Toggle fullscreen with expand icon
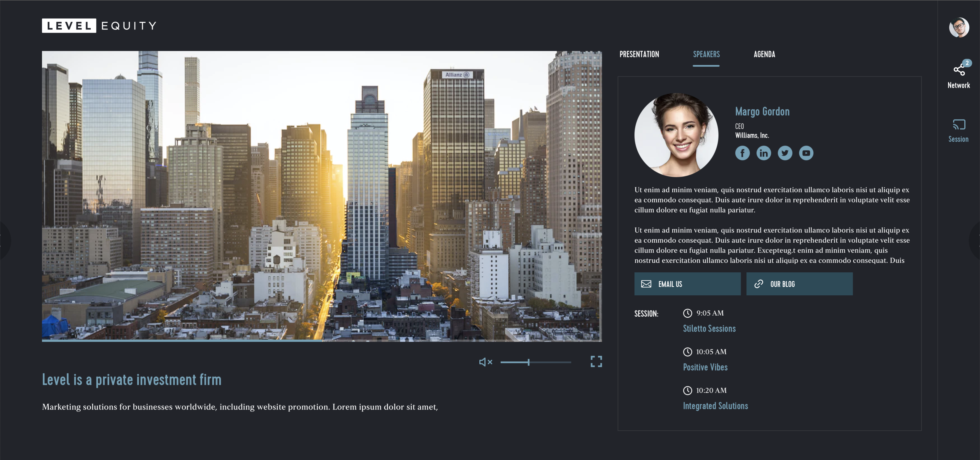 (x=597, y=362)
